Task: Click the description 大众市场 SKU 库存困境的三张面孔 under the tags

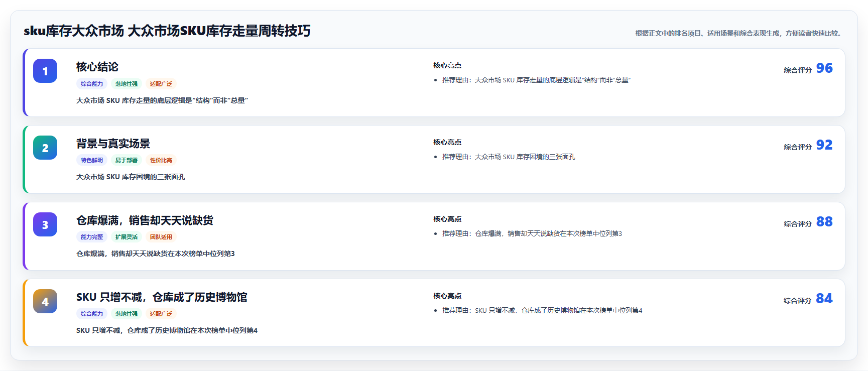Action: tap(131, 177)
